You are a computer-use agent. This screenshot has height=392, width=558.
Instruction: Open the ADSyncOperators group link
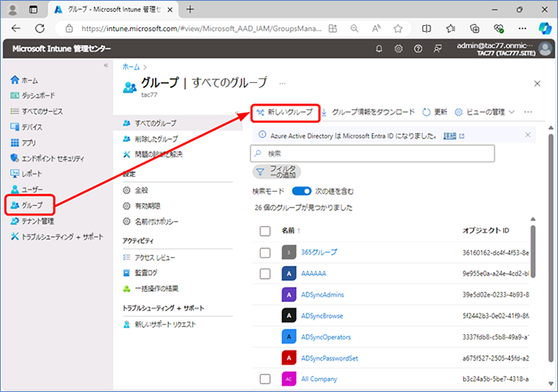(x=326, y=337)
